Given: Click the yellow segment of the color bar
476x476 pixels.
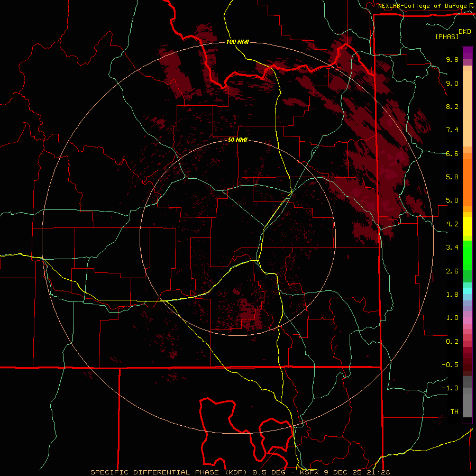Looking at the screenshot, I should point(467,226).
